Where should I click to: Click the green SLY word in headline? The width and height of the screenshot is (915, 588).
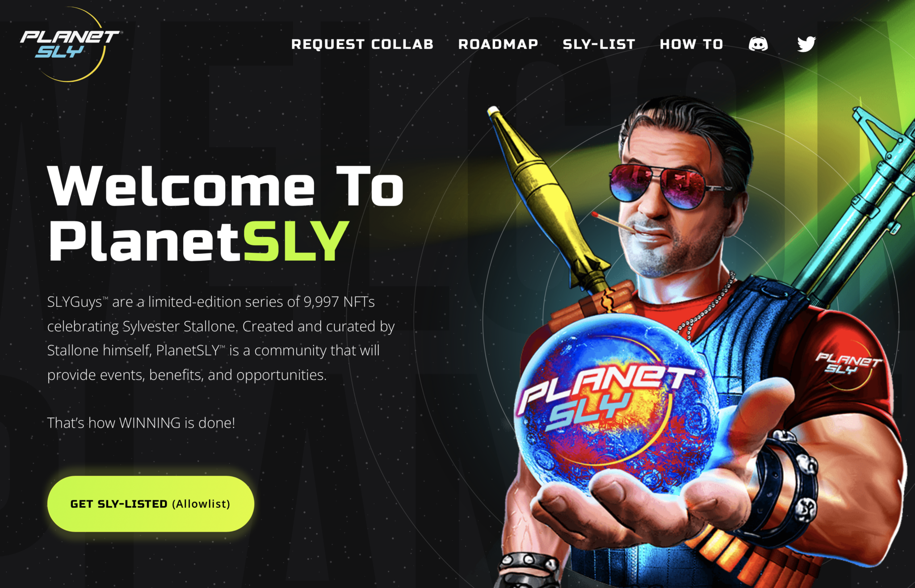pyautogui.click(x=296, y=241)
